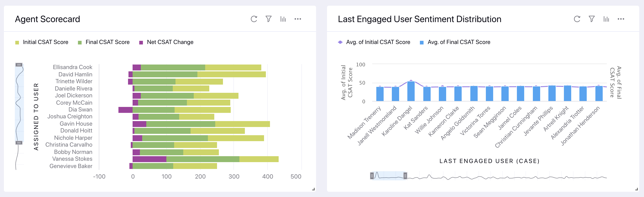The image size is (644, 197).
Task: Change chart type in Sentiment Distribution
Action: coord(606,19)
